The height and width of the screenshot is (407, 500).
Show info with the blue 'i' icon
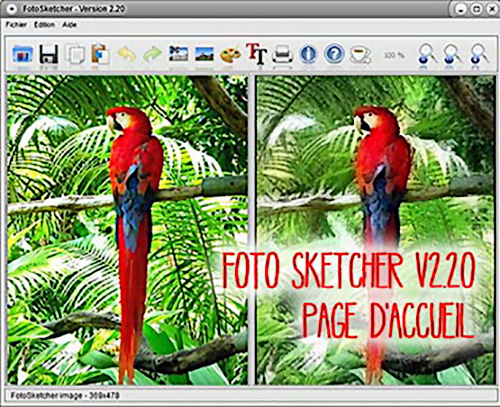coord(308,54)
